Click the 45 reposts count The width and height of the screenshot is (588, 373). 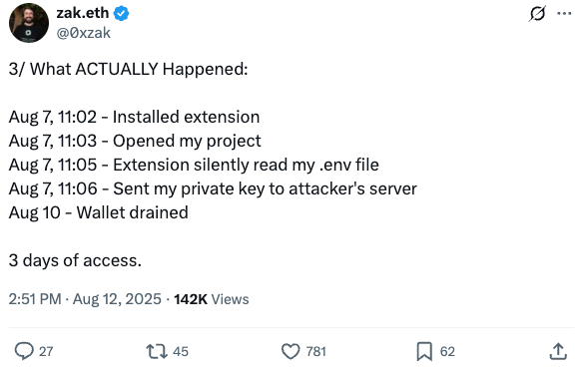(181, 352)
